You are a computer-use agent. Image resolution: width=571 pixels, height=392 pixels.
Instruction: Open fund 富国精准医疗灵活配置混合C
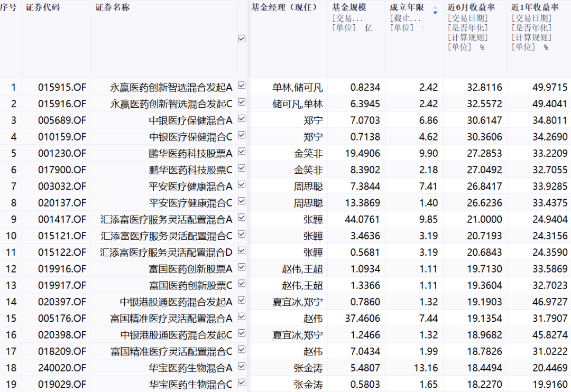pyautogui.click(x=171, y=352)
